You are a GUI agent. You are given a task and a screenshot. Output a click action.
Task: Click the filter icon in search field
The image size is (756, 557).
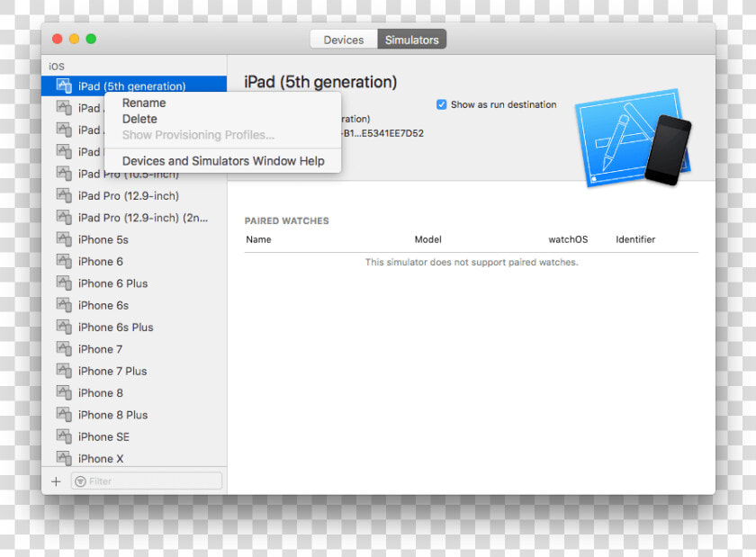point(80,481)
